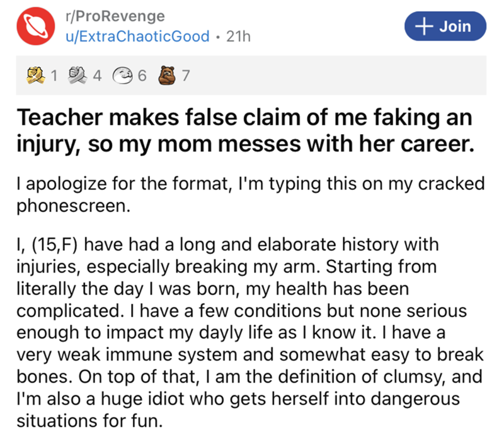Click the 21h post timestamp
This screenshot has width=504, height=438.
[238, 36]
